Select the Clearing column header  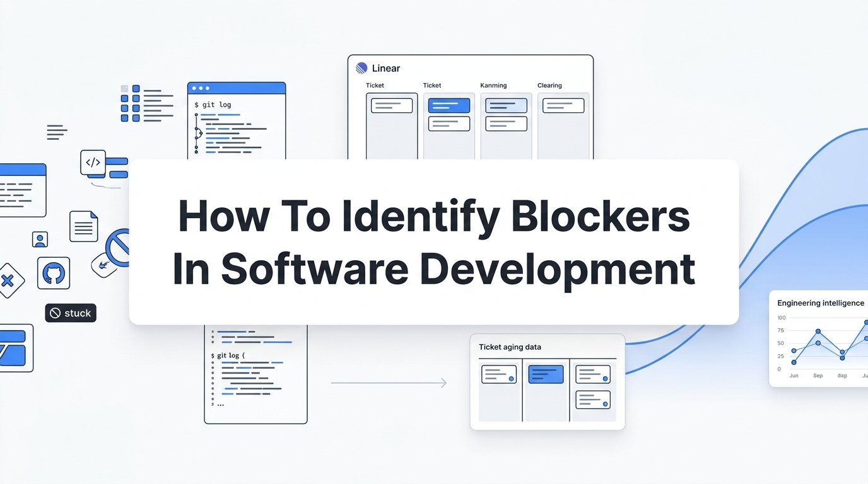[x=549, y=86]
